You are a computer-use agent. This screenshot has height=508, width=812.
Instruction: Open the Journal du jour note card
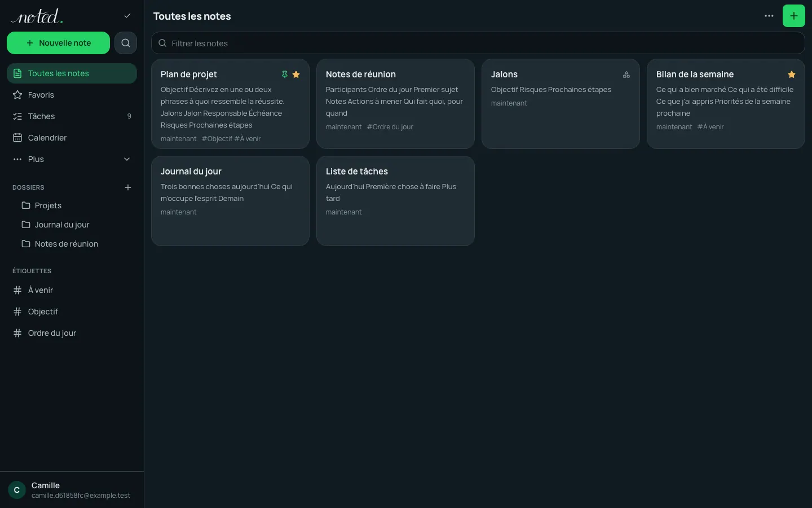pos(230,201)
